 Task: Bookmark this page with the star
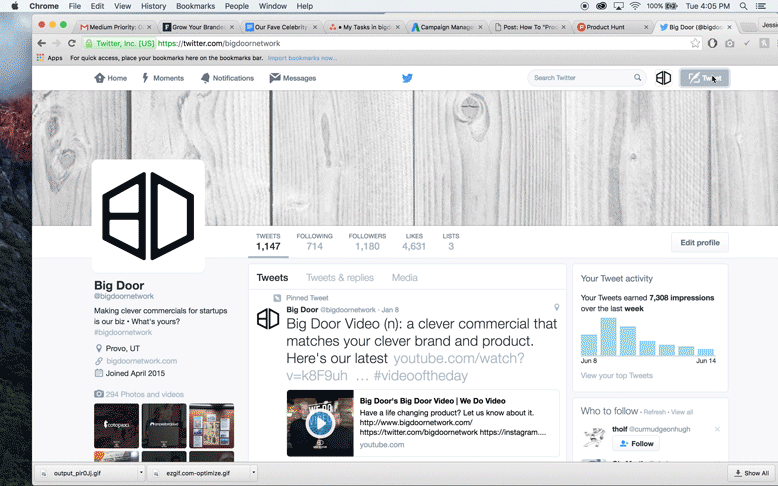(x=695, y=43)
